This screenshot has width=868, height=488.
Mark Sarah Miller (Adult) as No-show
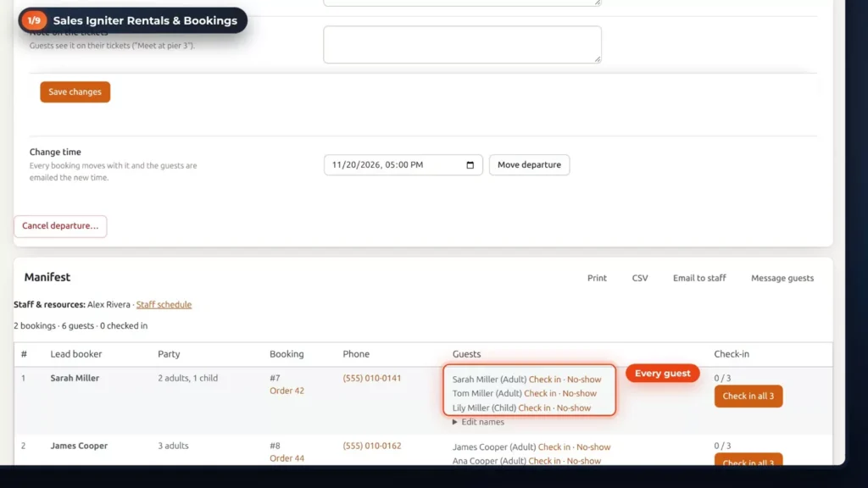[584, 380]
